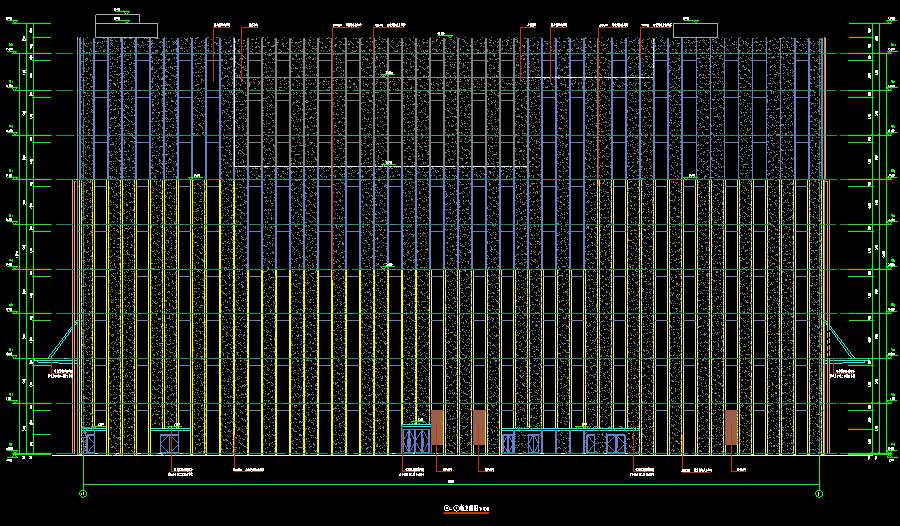Click the annotation label under the second left door
This screenshot has width=900, height=526.
tap(183, 470)
